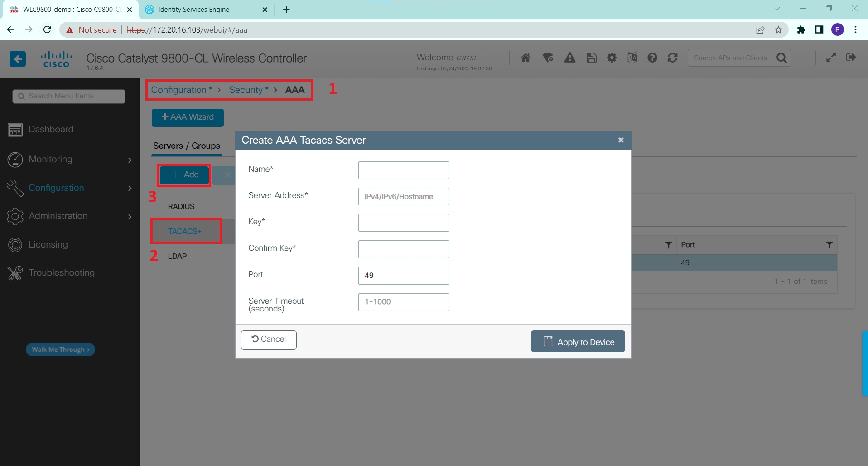Reload the browser page

(x=47, y=29)
